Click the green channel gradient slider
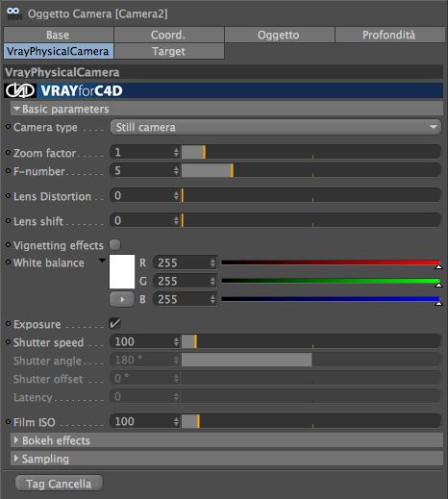The image size is (448, 499). point(332,282)
